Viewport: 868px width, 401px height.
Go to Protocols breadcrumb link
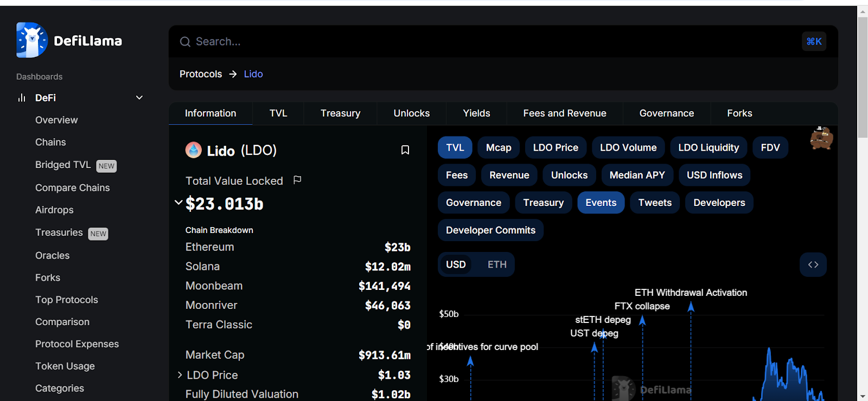coord(201,74)
